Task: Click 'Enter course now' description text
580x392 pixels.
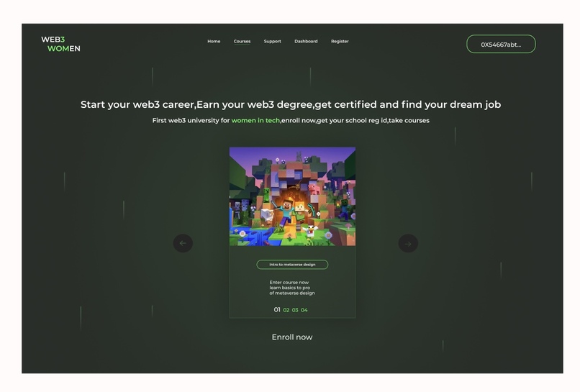Action: point(292,287)
